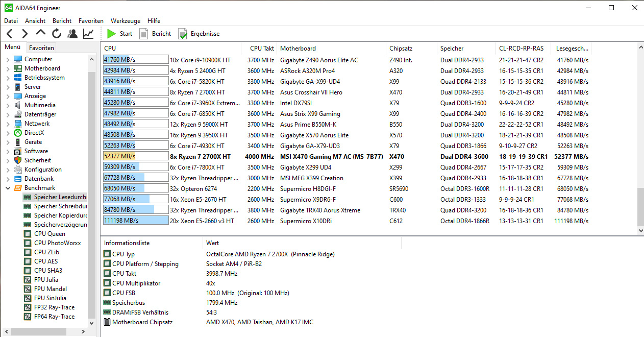The height and width of the screenshot is (337, 644).
Task: Expand the Betriebssystem tree node
Action: tap(8, 78)
